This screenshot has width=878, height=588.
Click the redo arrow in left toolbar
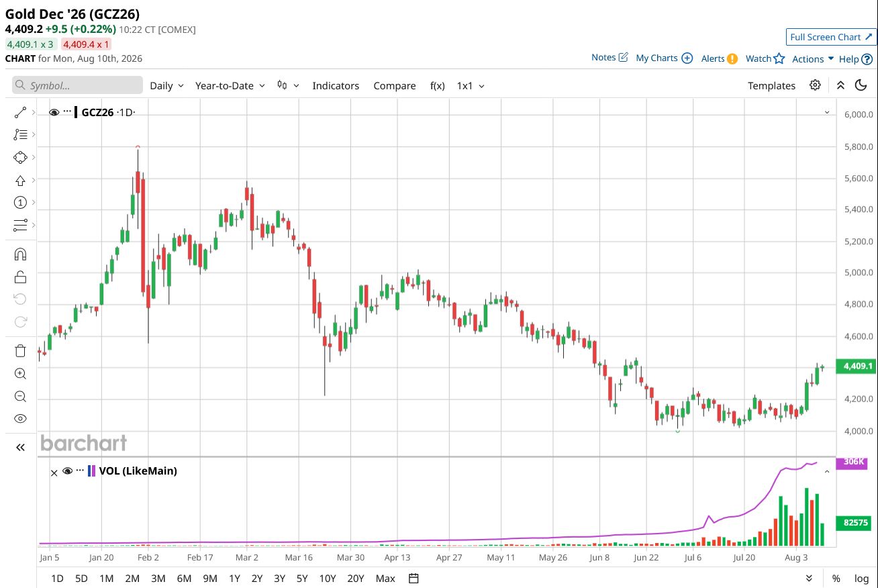[20, 322]
